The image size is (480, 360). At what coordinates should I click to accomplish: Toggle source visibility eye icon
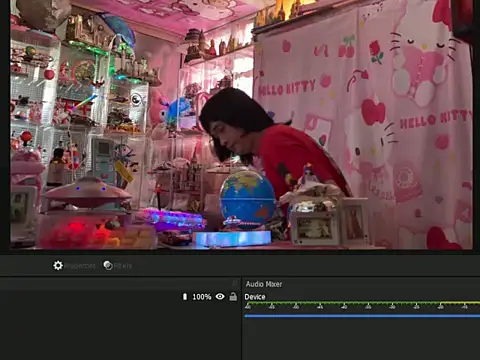(220, 296)
